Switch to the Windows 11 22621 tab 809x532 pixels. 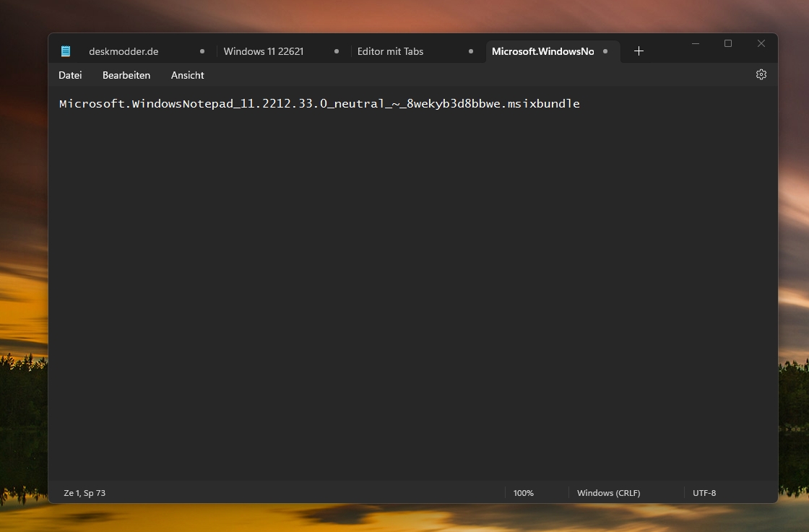tap(263, 51)
